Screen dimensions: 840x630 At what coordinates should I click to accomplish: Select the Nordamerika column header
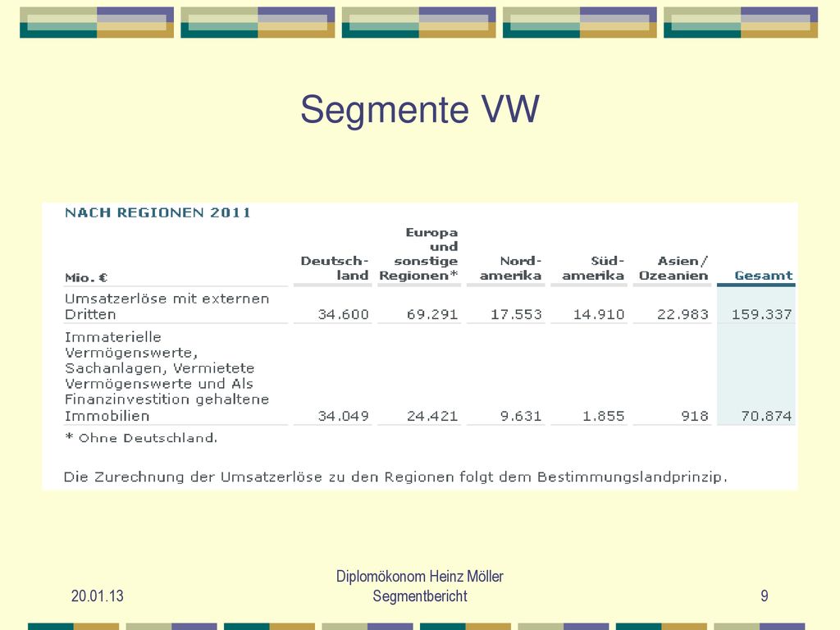pyautogui.click(x=510, y=268)
